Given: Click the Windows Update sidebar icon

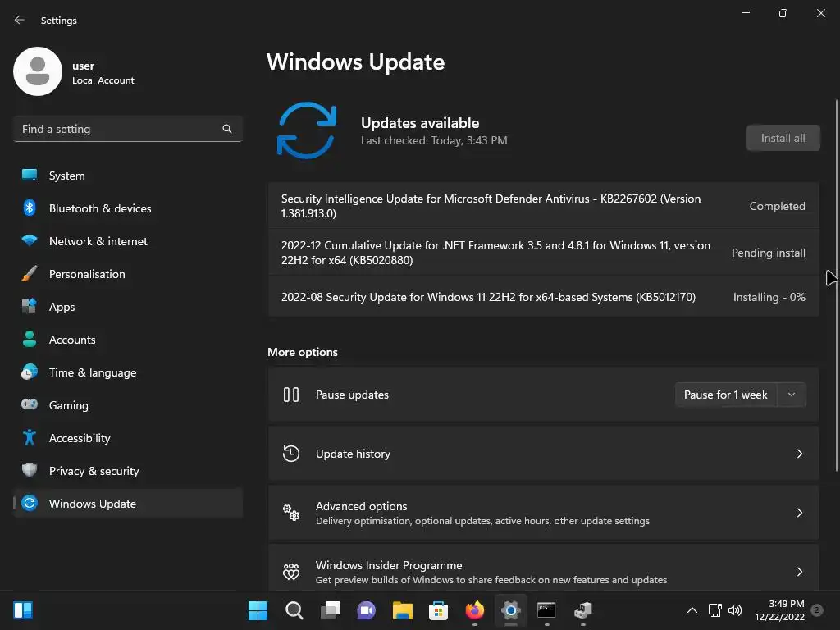Looking at the screenshot, I should coord(30,504).
